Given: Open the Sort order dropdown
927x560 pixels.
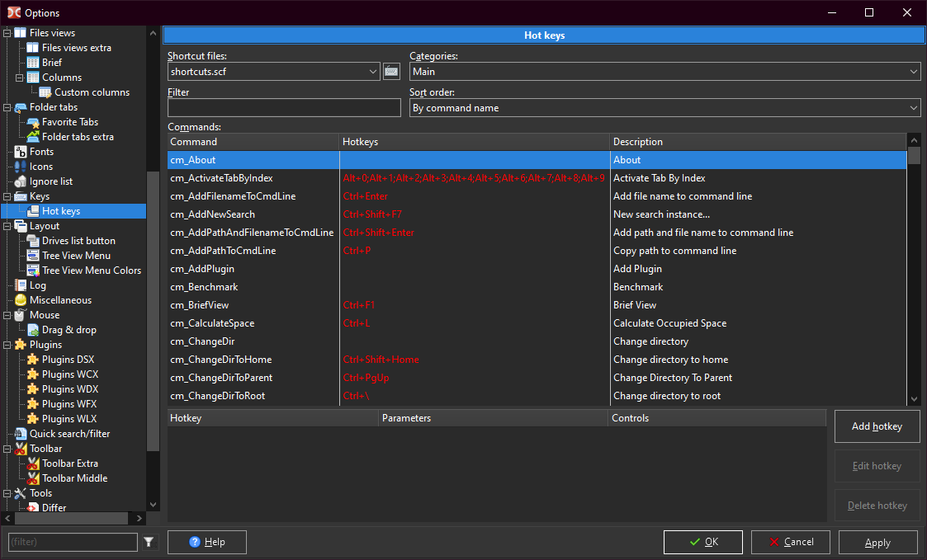Looking at the screenshot, I should (x=913, y=108).
